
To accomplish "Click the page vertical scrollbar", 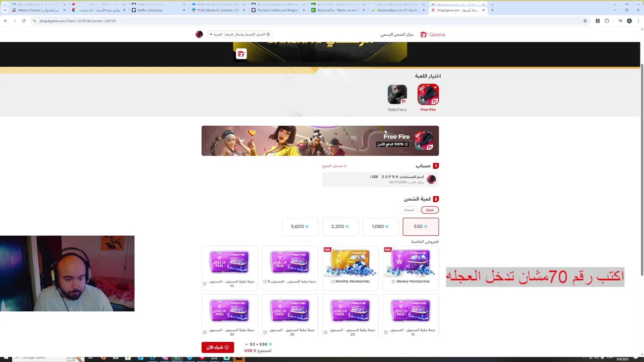I will 641,170.
